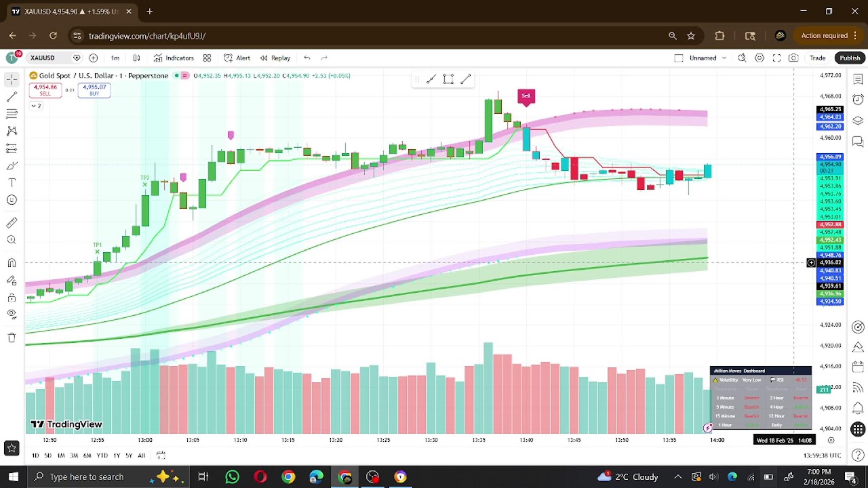Toggle the layout square checkbox near Unnamed

[679, 58]
